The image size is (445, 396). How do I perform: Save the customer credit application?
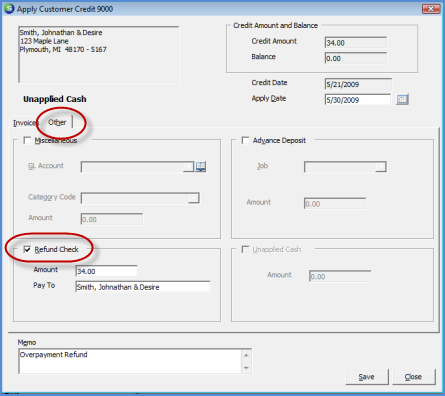pyautogui.click(x=367, y=377)
